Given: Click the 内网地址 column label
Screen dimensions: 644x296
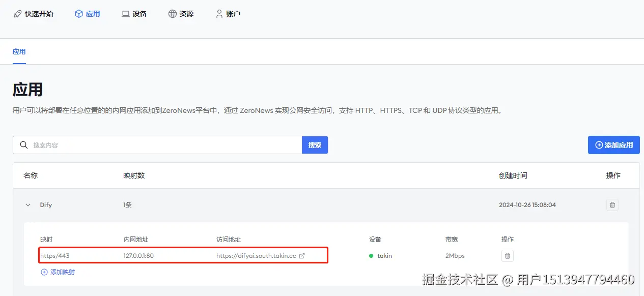Looking at the screenshot, I should [136, 240].
